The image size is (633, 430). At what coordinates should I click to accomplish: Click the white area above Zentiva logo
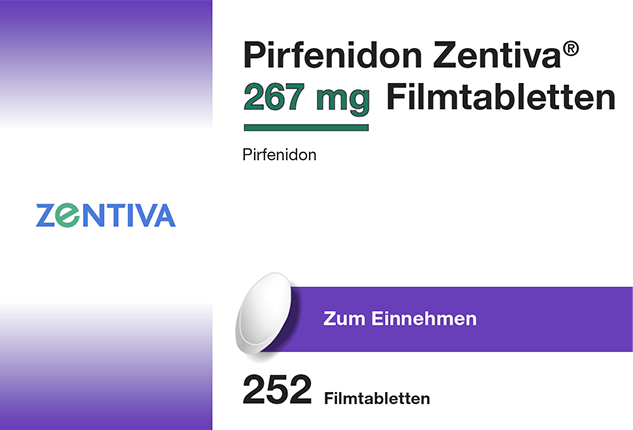click(106, 166)
